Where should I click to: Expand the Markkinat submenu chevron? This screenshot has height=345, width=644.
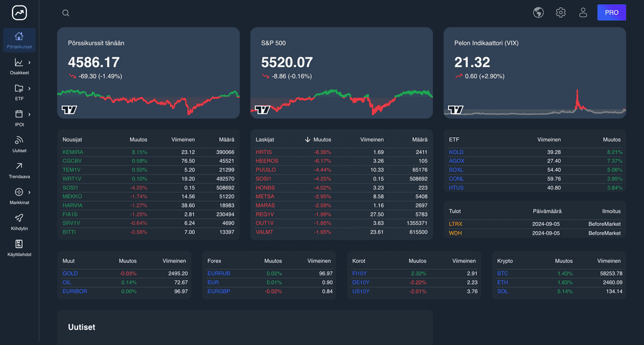click(x=29, y=192)
